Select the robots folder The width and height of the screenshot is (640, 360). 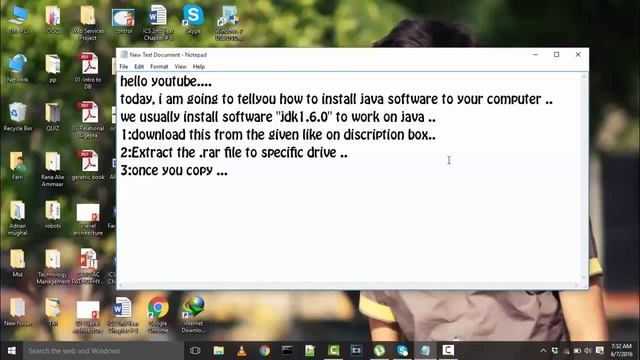tap(53, 214)
